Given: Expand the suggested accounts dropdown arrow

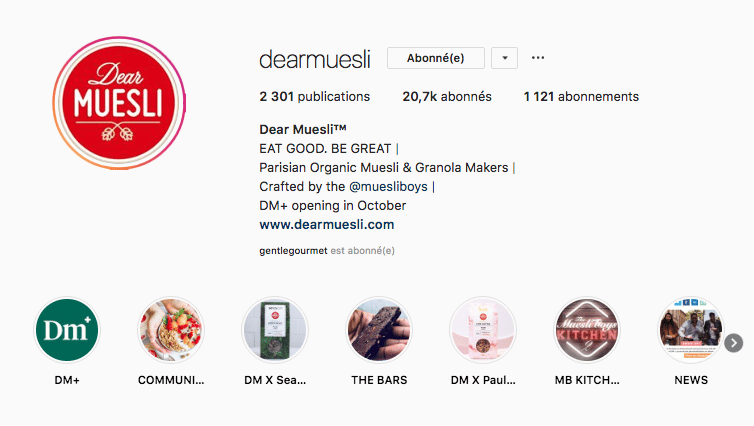Looking at the screenshot, I should (504, 58).
